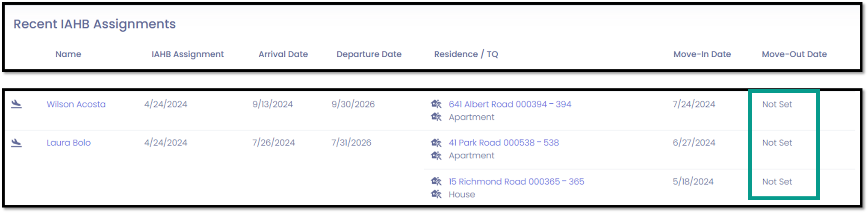The width and height of the screenshot is (868, 213).
Task: Click the Move-In Date column header
Action: click(702, 54)
